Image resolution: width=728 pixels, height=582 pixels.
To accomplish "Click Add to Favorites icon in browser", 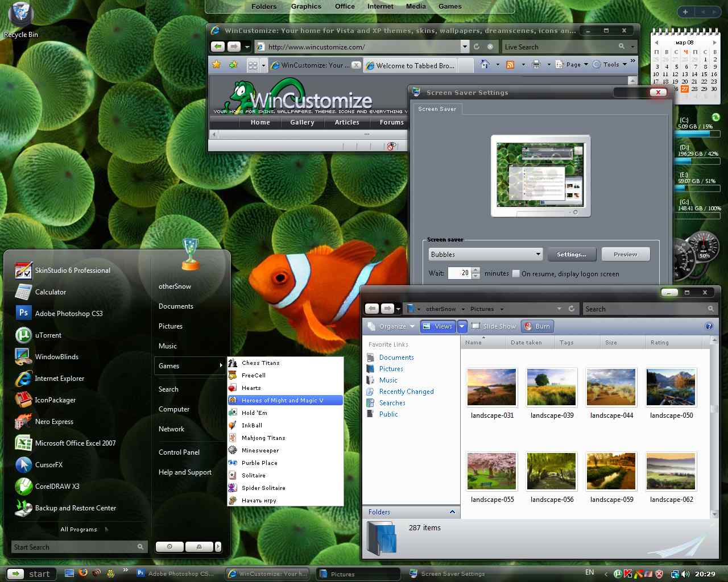I will coord(233,65).
